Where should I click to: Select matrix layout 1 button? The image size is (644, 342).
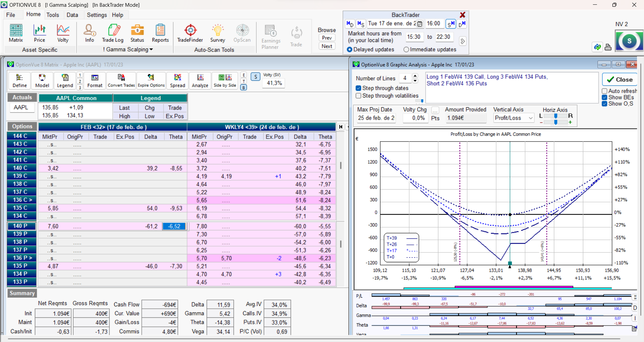coord(80,75)
